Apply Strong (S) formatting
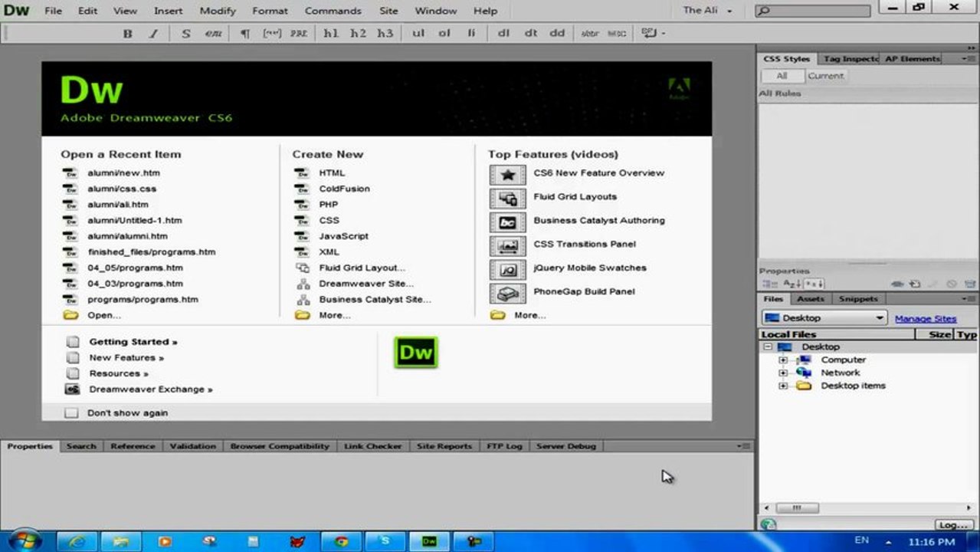980x552 pixels. [185, 34]
